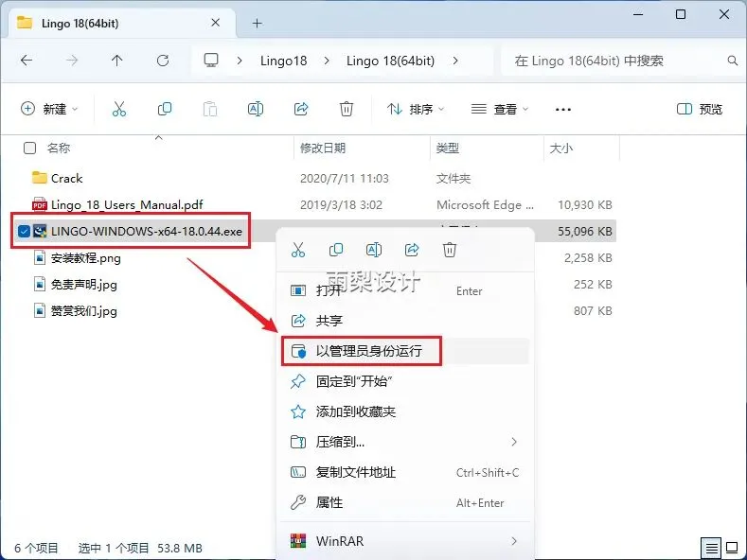This screenshot has width=747, height=560.
Task: Close the Lingo 18(64bit) tab
Action: point(215,23)
